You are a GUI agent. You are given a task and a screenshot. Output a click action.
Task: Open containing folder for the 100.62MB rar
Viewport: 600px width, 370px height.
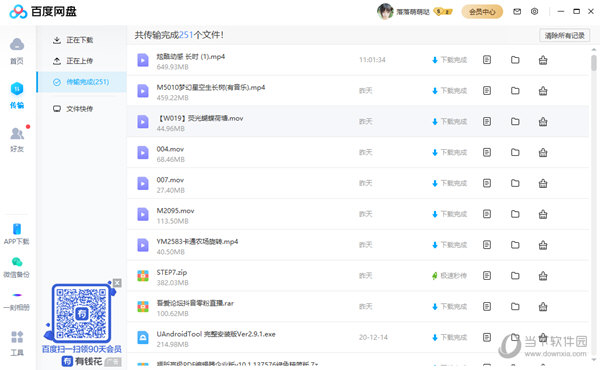(x=515, y=306)
